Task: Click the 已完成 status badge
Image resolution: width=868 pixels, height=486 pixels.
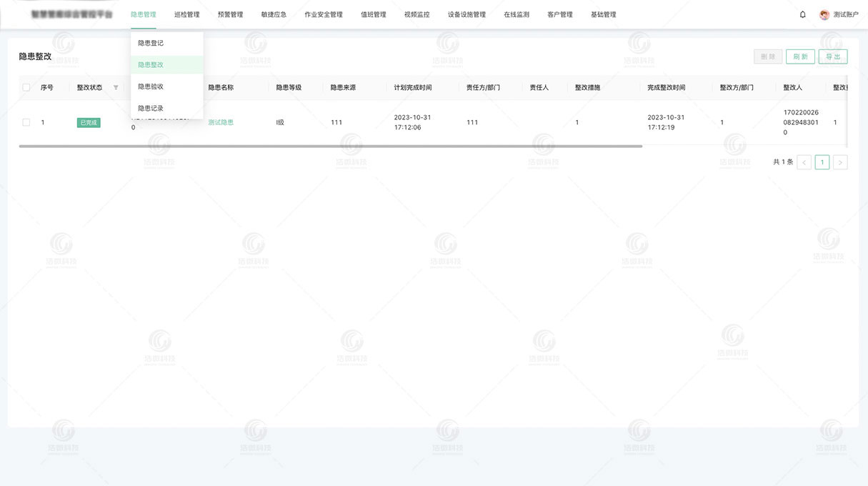Action: pyautogui.click(x=88, y=121)
